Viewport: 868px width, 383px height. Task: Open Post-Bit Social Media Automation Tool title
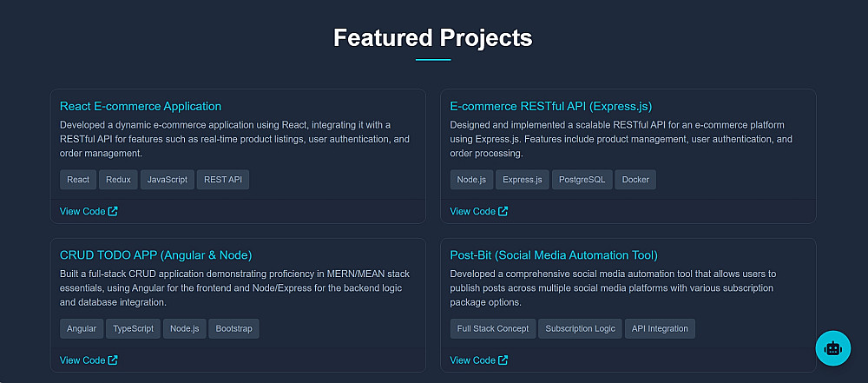(x=554, y=255)
